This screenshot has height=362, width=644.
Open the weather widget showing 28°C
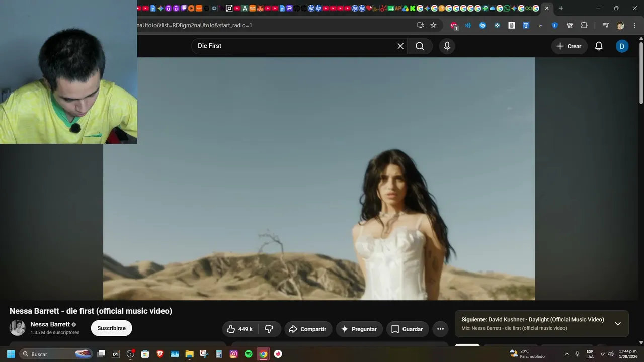(527, 354)
